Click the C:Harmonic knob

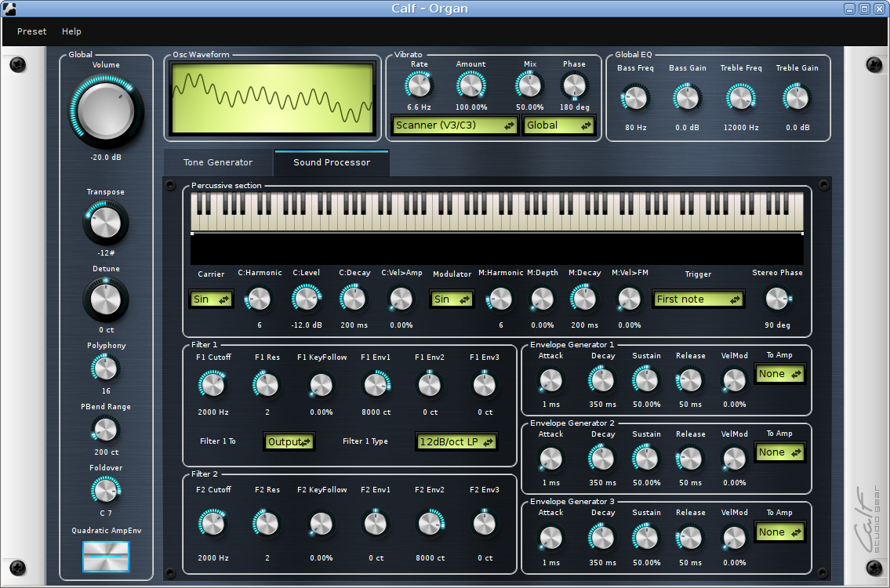(260, 299)
